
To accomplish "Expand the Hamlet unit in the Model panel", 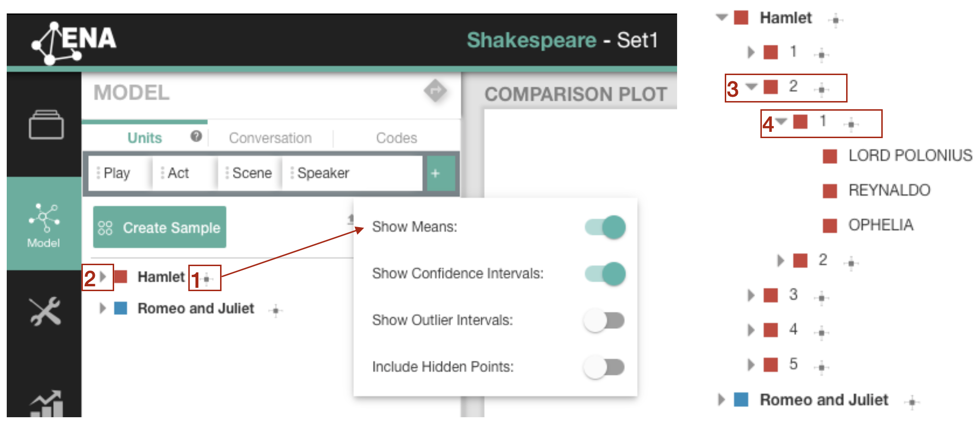I will [x=103, y=277].
